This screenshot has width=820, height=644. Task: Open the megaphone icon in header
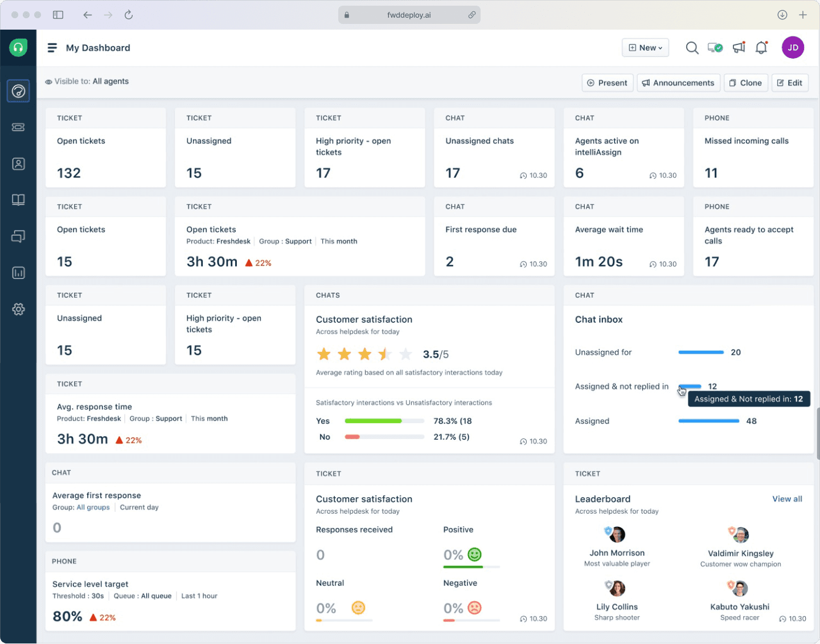[x=739, y=48]
